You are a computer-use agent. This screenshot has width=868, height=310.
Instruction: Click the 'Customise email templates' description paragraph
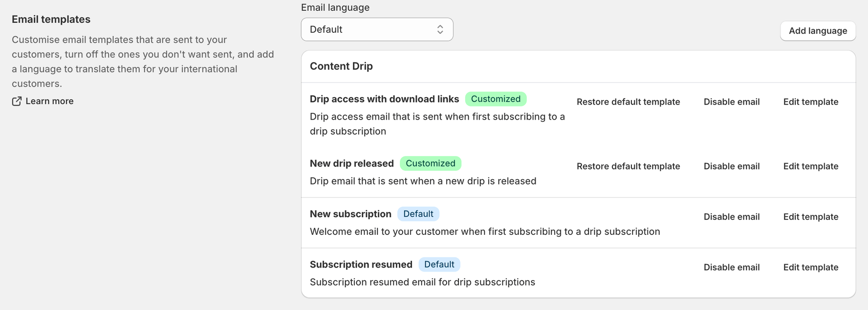(143, 62)
